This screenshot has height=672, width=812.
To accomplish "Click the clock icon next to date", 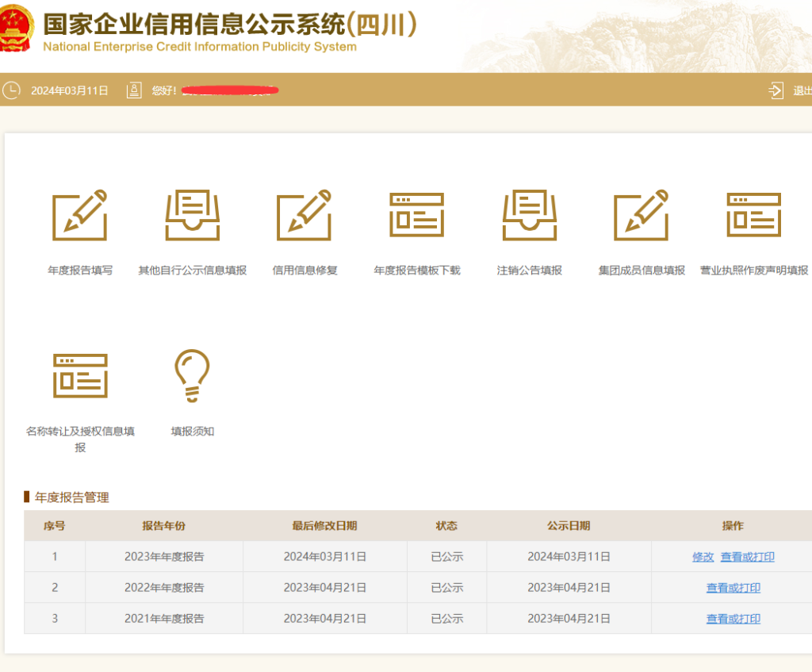I will tap(11, 90).
